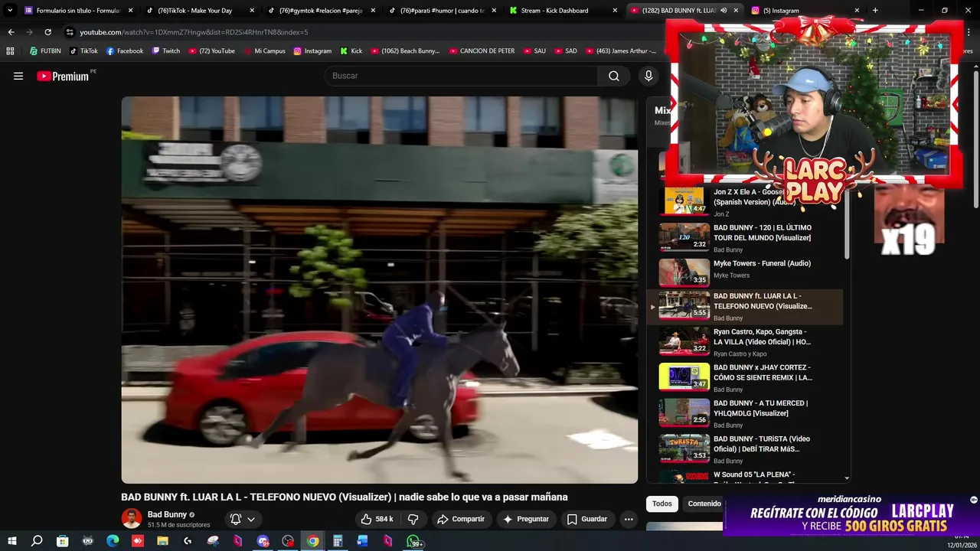Screen dimensions: 980x551
Task: Toggle the notification bell for Bad Bunny
Action: pyautogui.click(x=236, y=519)
